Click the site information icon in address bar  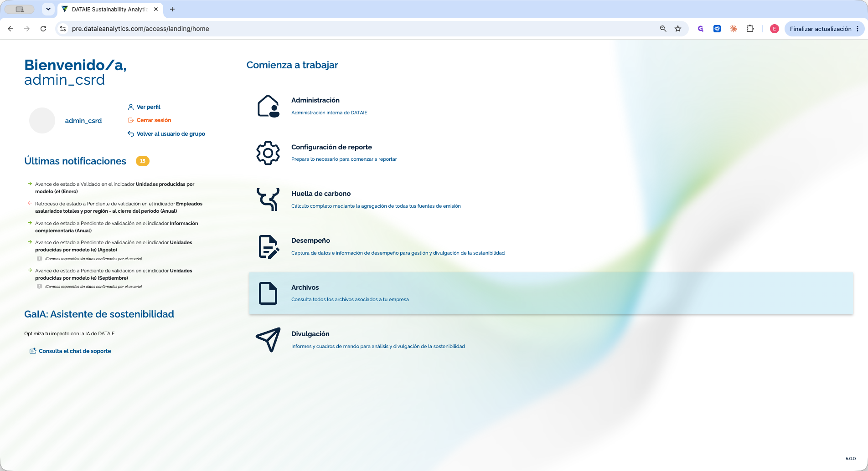tap(63, 29)
